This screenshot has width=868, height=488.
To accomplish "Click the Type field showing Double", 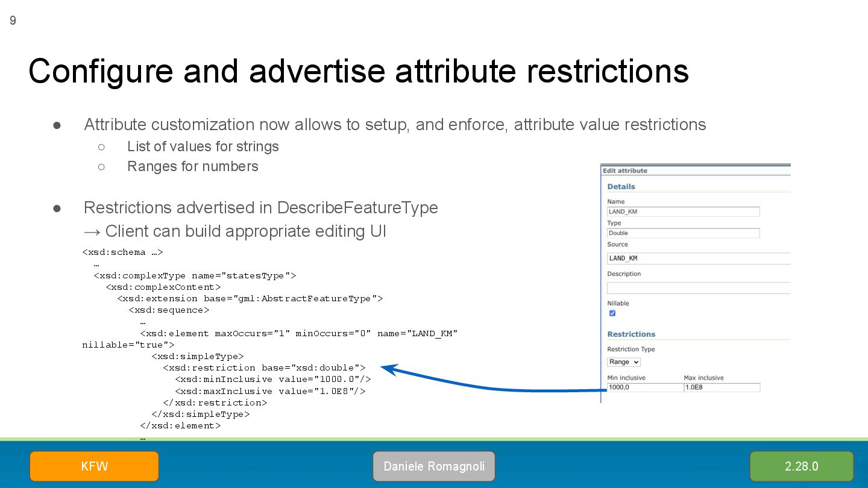I will click(x=684, y=233).
